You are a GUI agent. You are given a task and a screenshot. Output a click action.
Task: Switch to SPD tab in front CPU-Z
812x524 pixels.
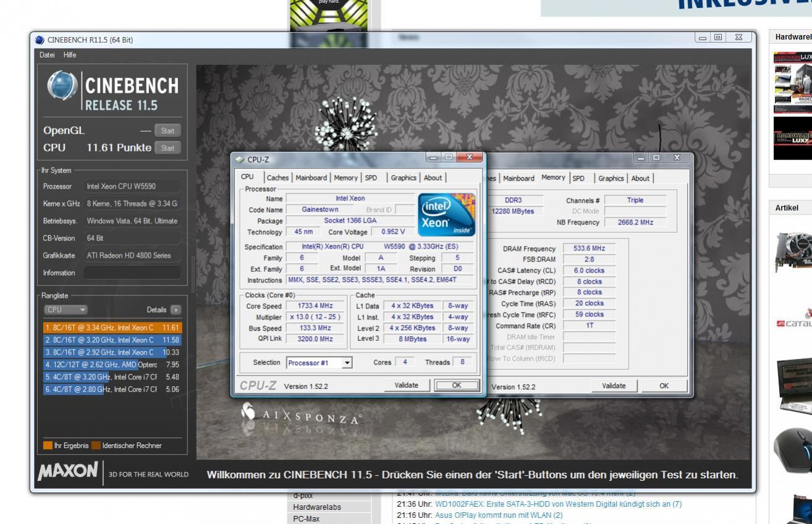point(371,177)
